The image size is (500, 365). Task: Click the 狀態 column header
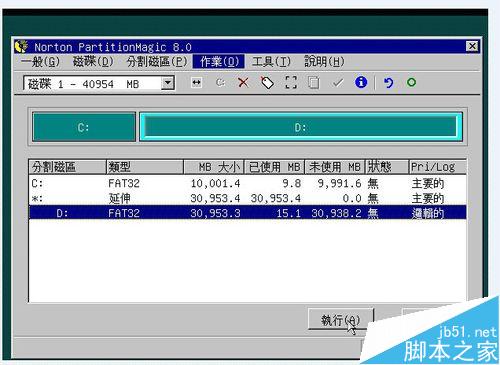[387, 167]
